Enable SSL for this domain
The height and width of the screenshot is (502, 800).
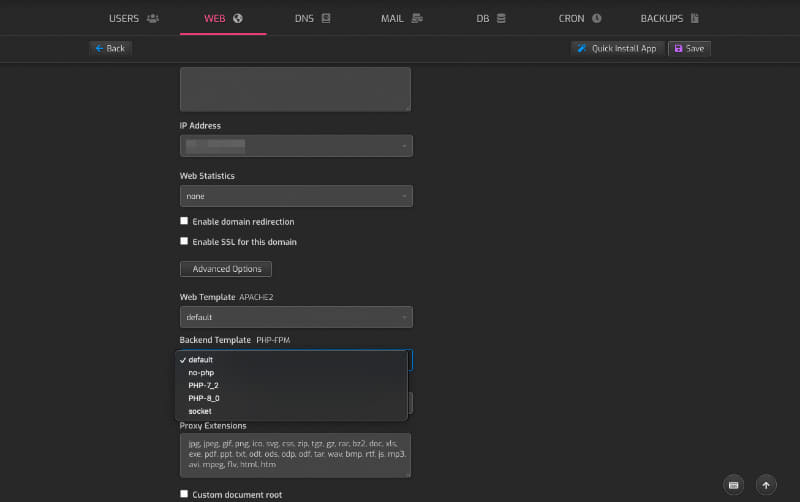tap(184, 241)
